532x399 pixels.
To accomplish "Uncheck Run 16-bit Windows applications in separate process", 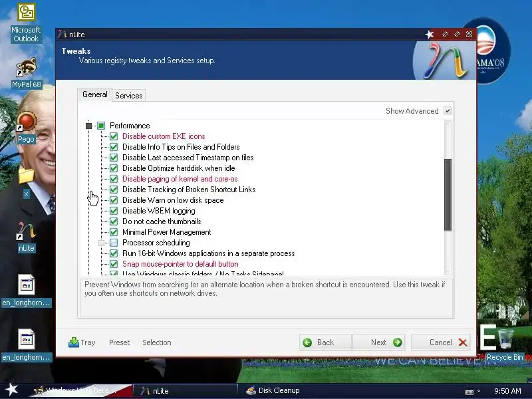I will tap(114, 253).
